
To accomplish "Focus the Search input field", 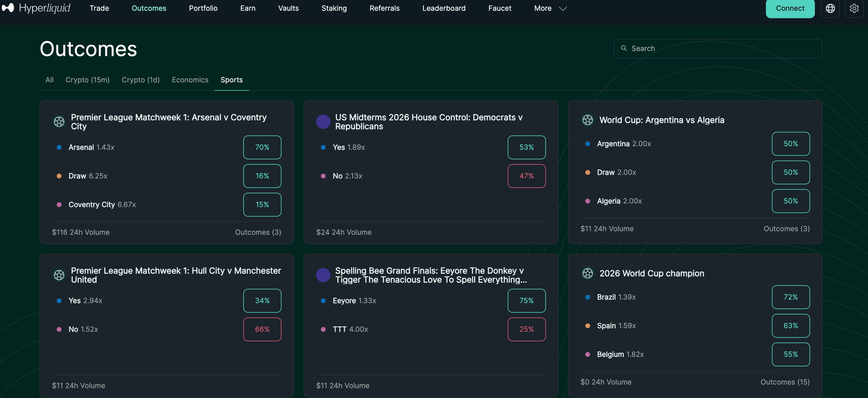I will [x=718, y=49].
